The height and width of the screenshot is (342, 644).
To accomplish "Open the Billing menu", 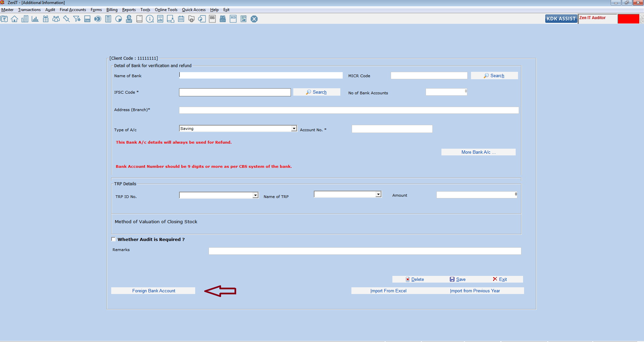I will coord(112,10).
